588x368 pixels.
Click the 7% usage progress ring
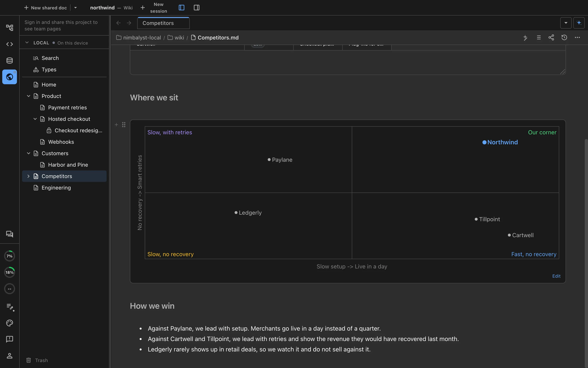(9, 256)
